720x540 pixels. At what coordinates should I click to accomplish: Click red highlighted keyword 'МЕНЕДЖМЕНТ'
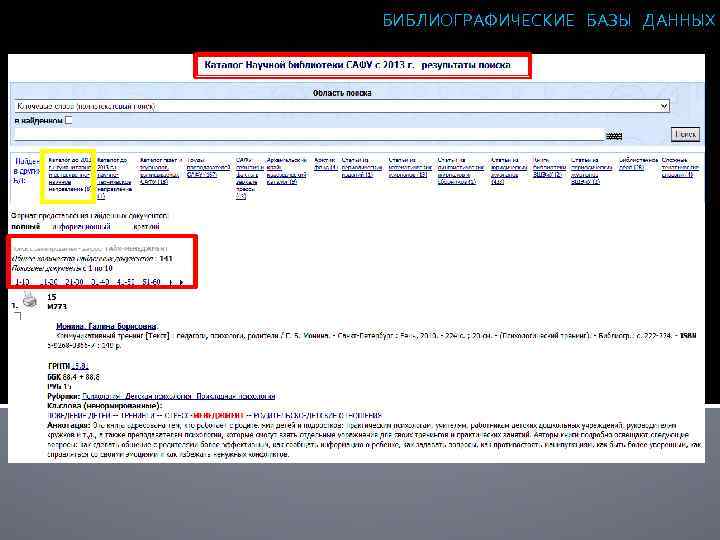click(218, 415)
